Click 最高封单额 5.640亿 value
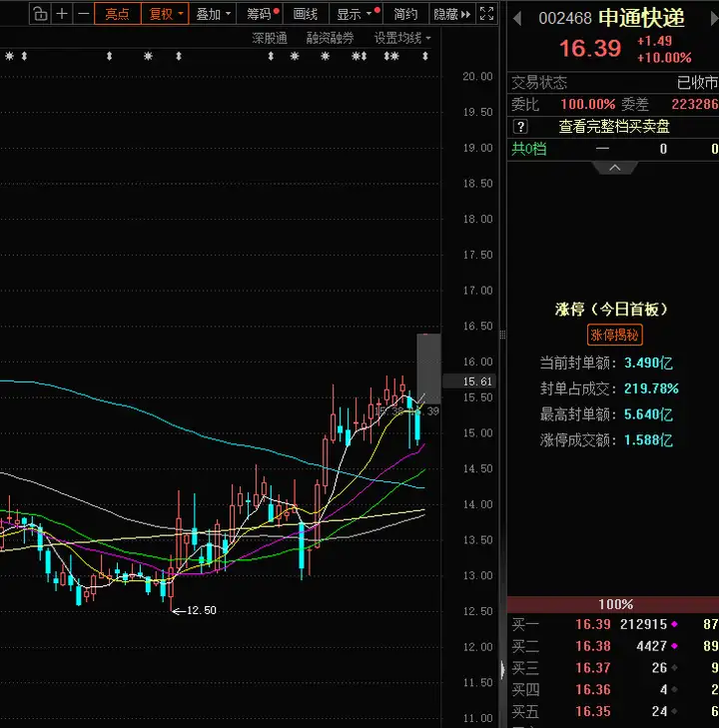Image resolution: width=719 pixels, height=728 pixels. (648, 414)
